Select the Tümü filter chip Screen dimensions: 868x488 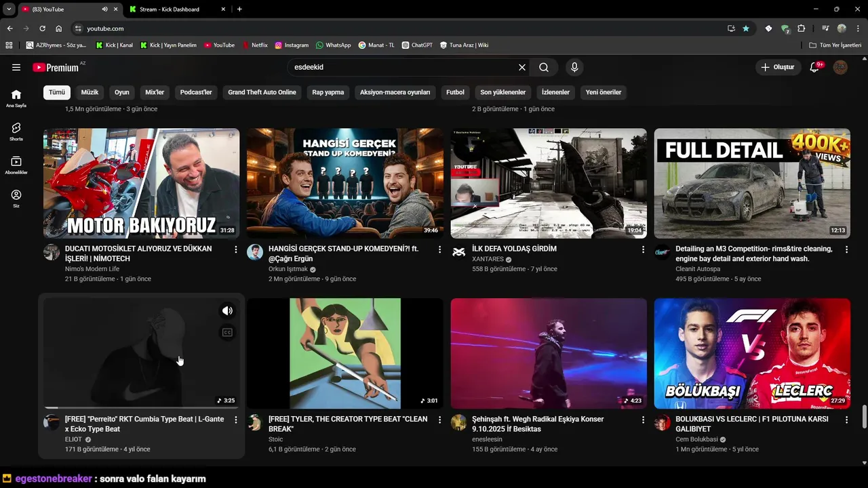tap(57, 92)
